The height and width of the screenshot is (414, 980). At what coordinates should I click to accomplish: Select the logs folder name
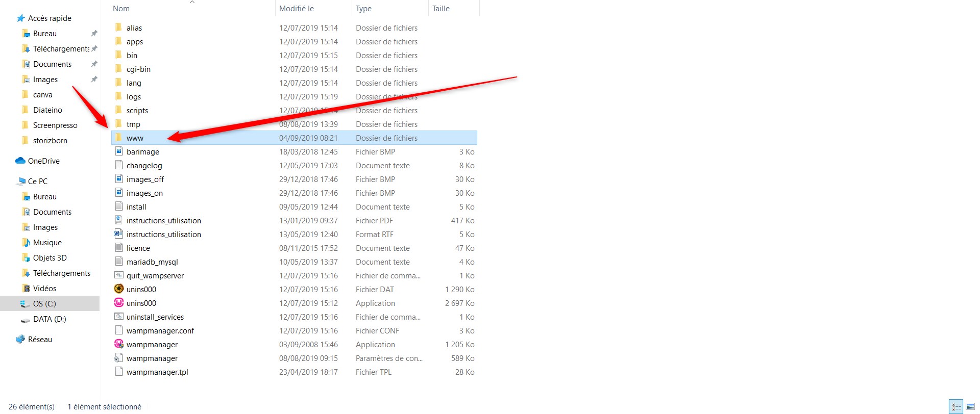point(134,96)
